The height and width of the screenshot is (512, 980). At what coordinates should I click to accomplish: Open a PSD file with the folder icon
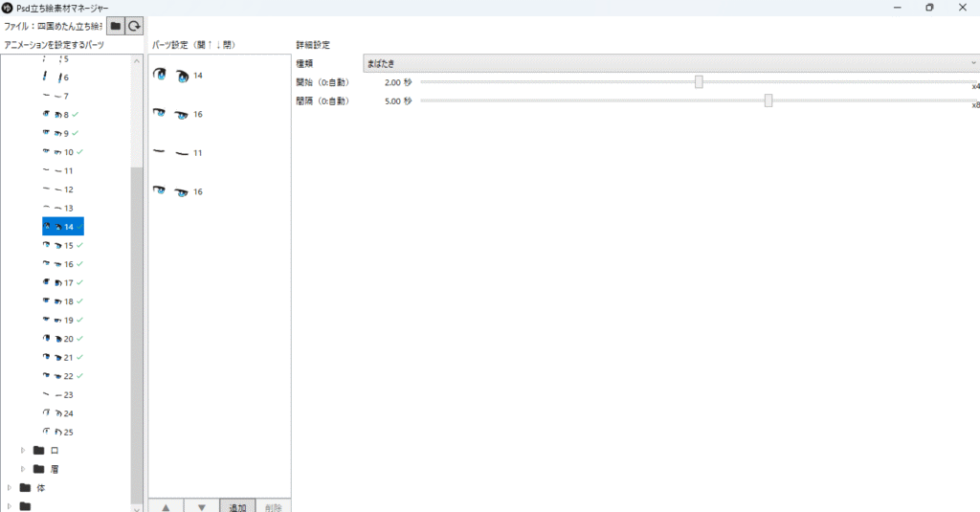point(116,26)
